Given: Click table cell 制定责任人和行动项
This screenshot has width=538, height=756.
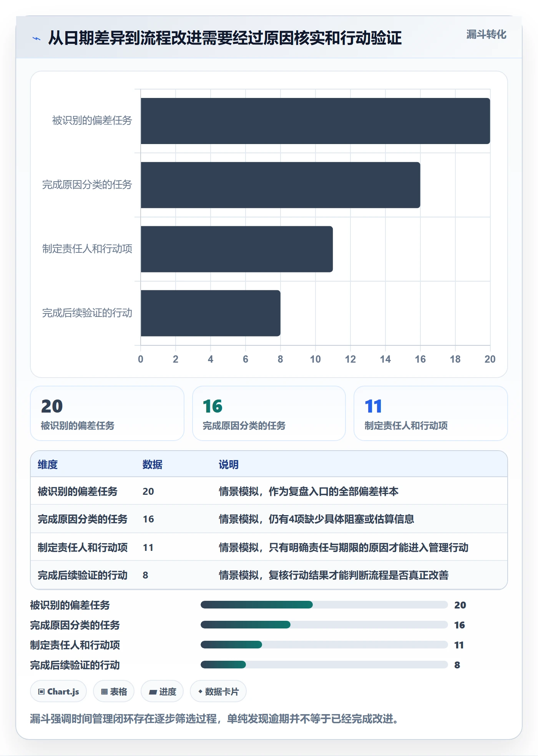Looking at the screenshot, I should 83,547.
